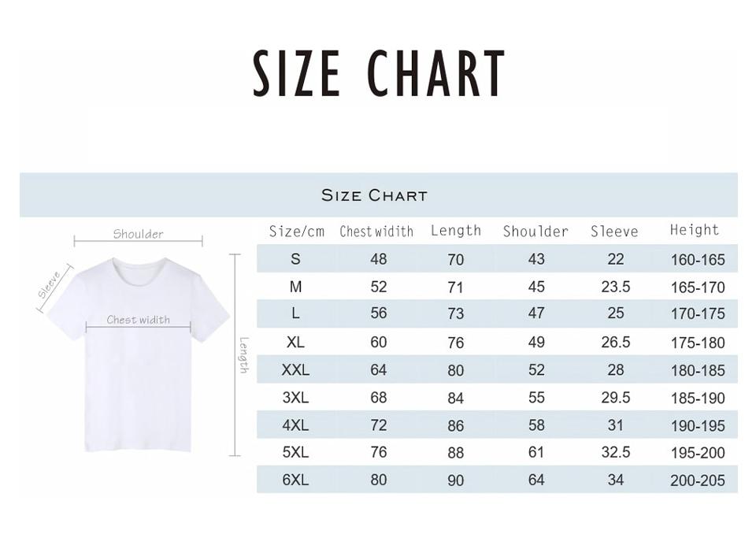Click the Shoulder label above t-shirt
756x560 pixels.
click(x=139, y=235)
